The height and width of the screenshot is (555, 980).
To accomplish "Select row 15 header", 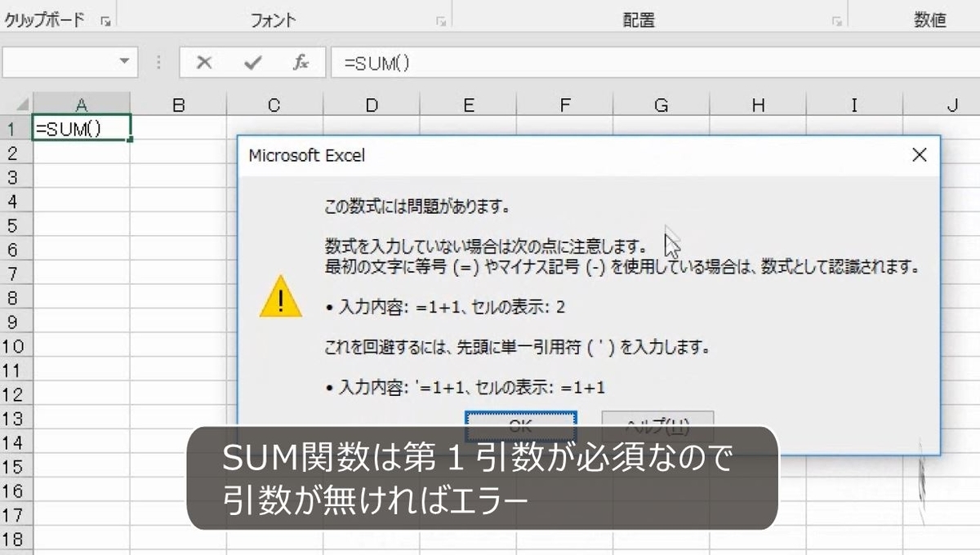I will click(x=16, y=467).
